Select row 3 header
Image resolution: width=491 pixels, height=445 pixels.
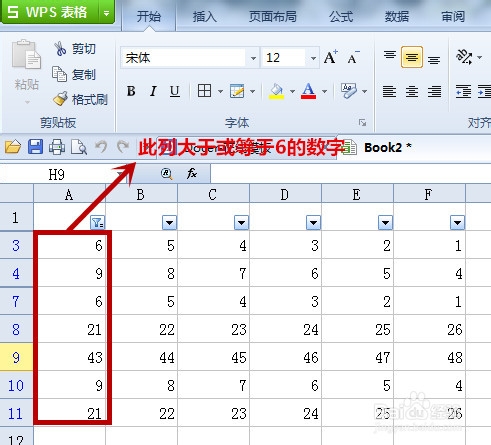pos(16,245)
